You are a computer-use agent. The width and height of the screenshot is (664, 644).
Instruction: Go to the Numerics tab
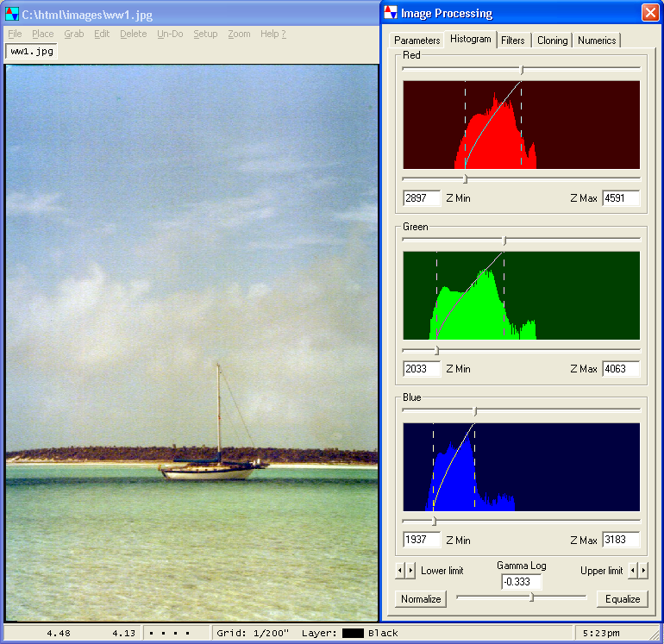point(597,41)
